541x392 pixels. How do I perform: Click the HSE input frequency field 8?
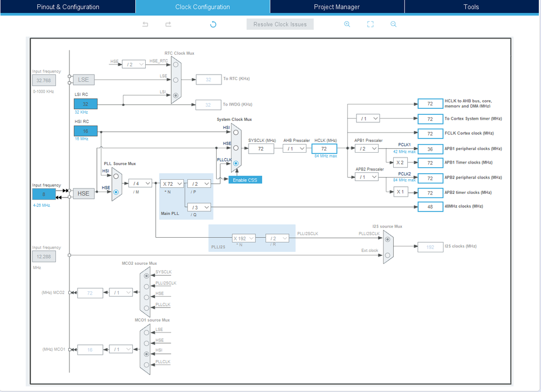click(44, 194)
